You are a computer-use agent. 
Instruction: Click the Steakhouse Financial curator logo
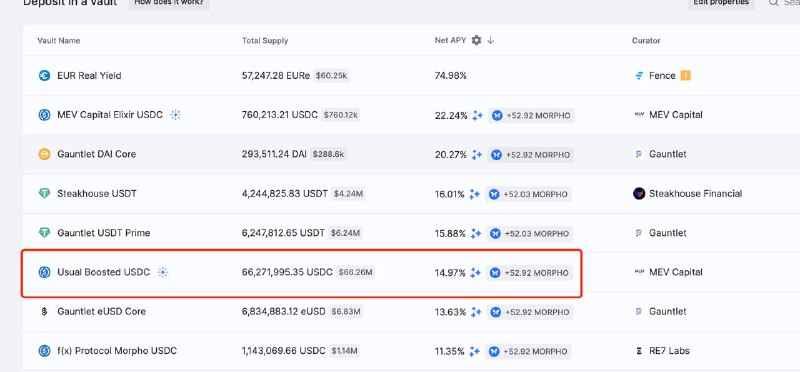639,193
